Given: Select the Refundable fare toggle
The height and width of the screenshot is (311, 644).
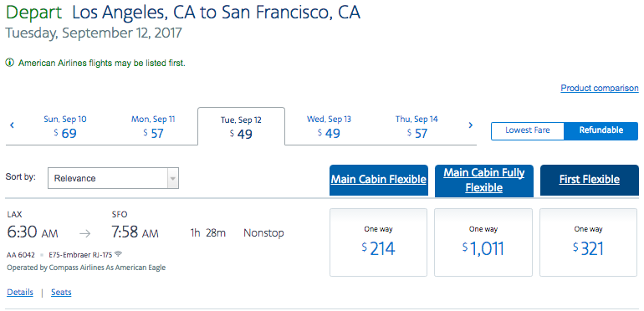Looking at the screenshot, I should pyautogui.click(x=601, y=130).
